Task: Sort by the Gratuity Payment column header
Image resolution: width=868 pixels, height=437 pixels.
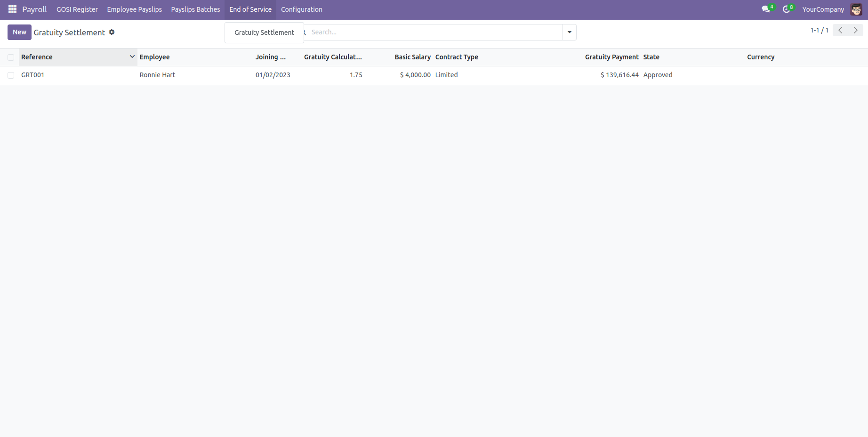Action: pos(611,57)
